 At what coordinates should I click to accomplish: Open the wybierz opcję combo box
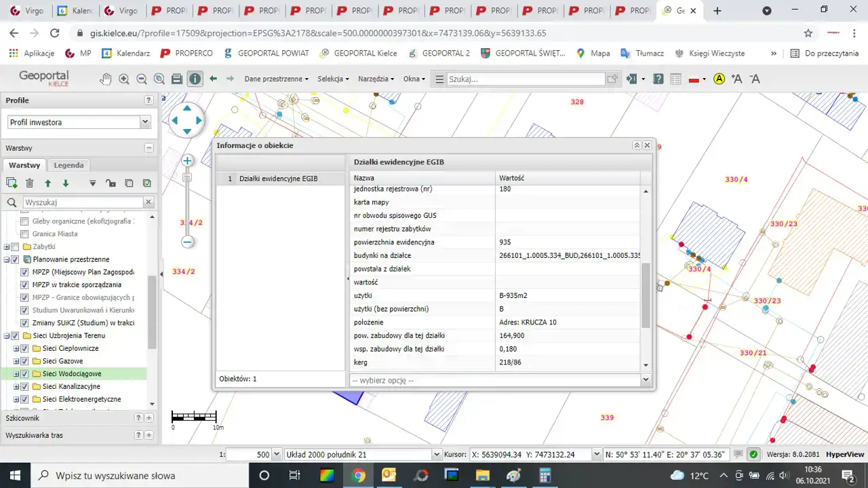500,381
